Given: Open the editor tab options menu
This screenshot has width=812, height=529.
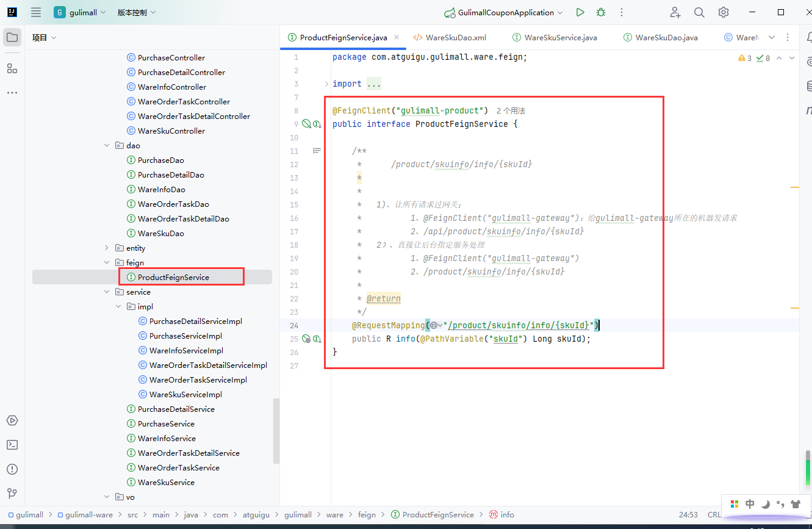Looking at the screenshot, I should 788,37.
